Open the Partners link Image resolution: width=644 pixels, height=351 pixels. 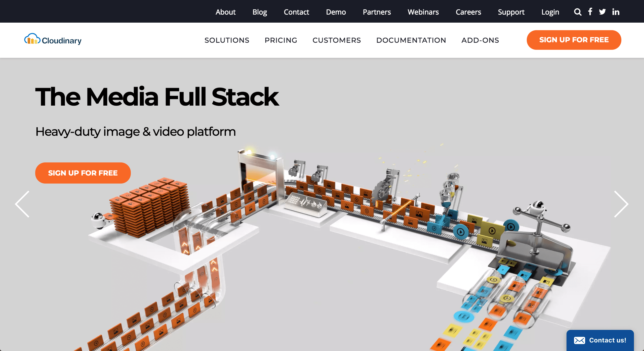[377, 12]
